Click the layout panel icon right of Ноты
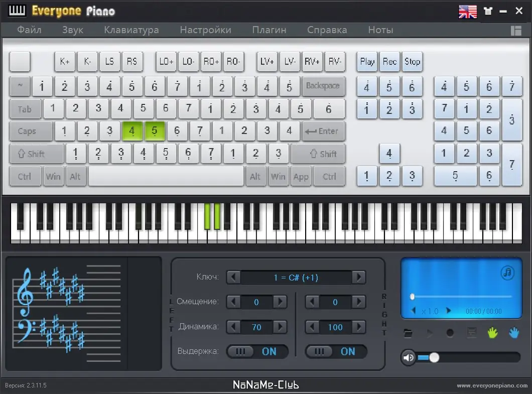This screenshot has width=532, height=394. tap(516, 31)
